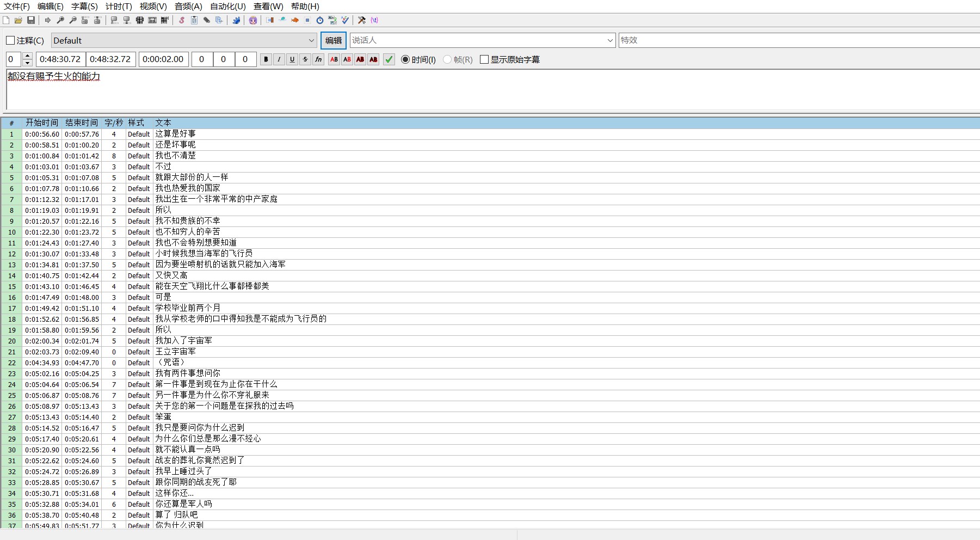Click the Jump To arrow icon
Viewport: 980px width, 540px height.
(48, 20)
